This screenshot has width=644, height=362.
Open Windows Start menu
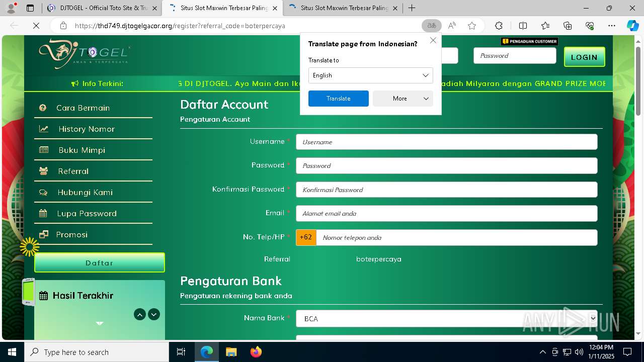point(12,352)
